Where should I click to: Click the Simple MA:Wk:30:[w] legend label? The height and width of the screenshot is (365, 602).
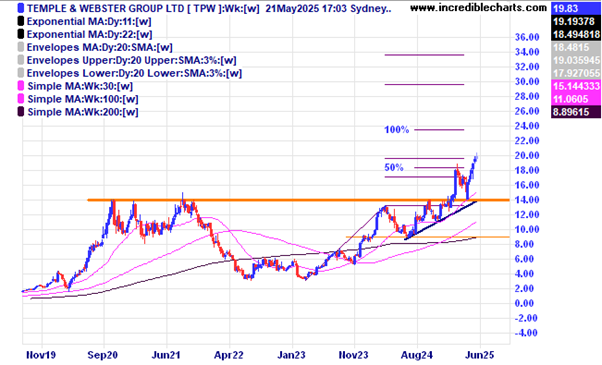pos(80,86)
